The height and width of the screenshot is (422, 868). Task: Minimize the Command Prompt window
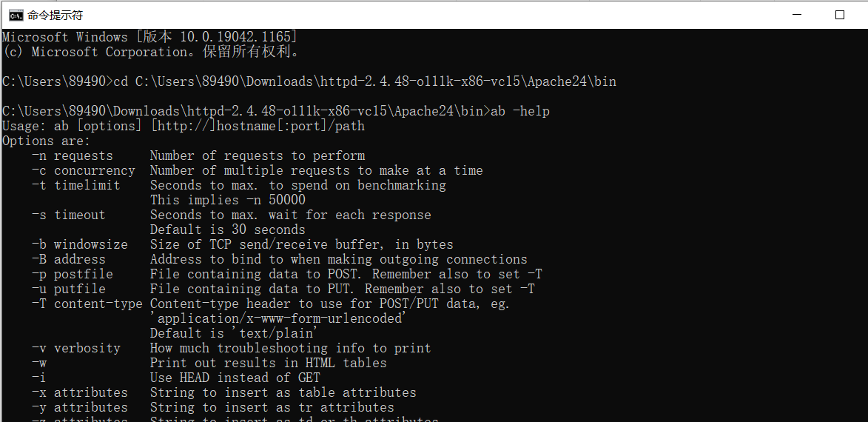[795, 15]
